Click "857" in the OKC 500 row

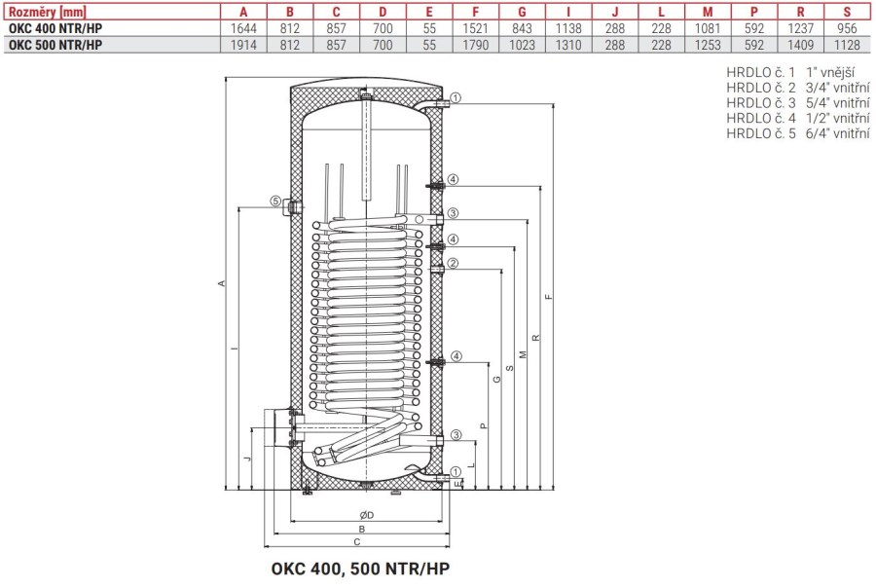(337, 45)
